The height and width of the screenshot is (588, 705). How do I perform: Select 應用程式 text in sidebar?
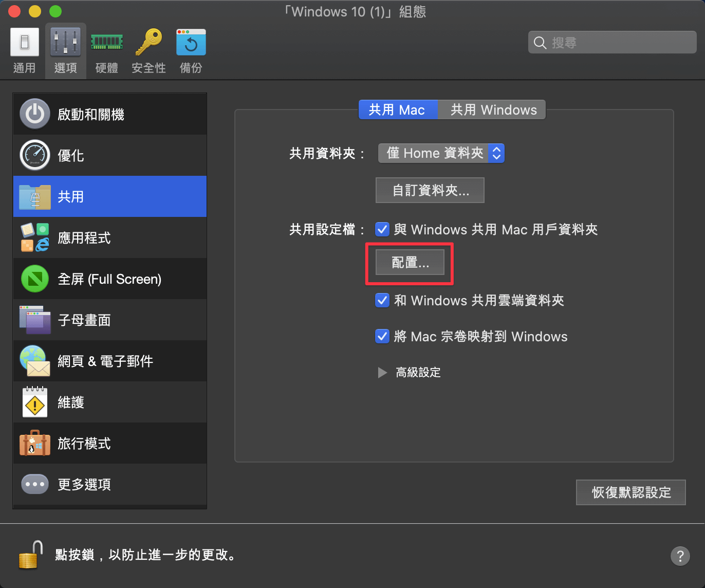pyautogui.click(x=84, y=237)
